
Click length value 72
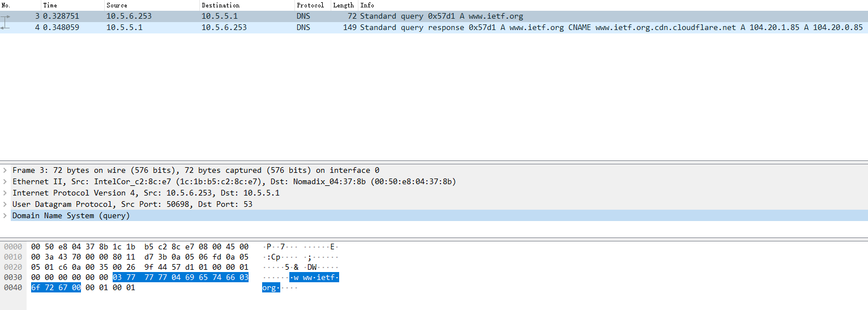[352, 16]
